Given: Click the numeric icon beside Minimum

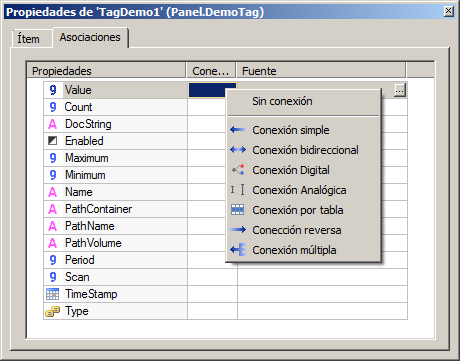Looking at the screenshot, I should click(x=53, y=175).
